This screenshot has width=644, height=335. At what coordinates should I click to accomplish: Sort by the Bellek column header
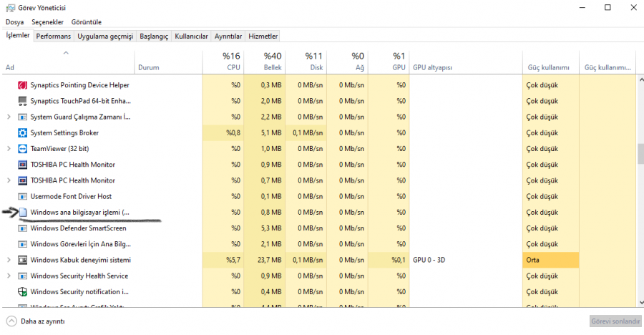[x=265, y=62]
